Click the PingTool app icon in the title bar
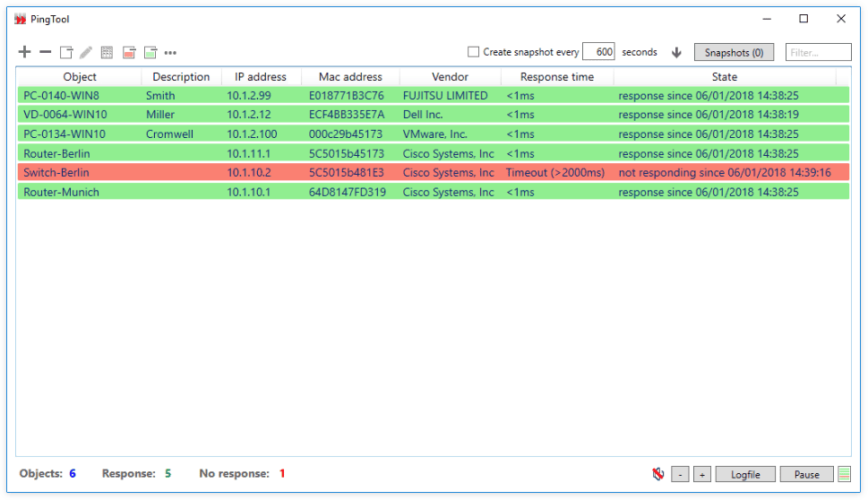This screenshot has width=868, height=500. 21,20
